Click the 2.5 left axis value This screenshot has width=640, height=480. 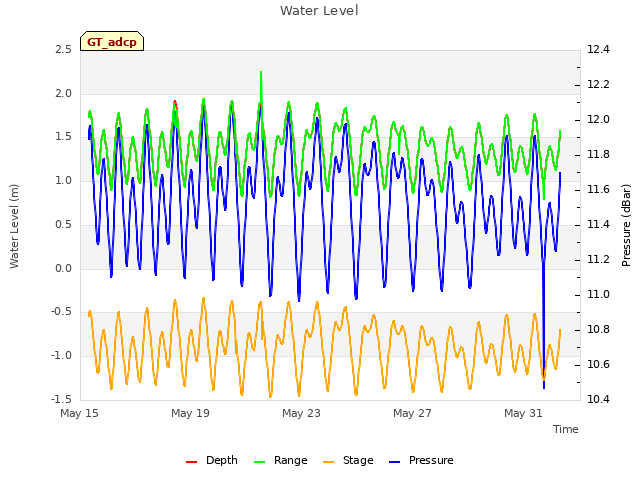point(63,49)
